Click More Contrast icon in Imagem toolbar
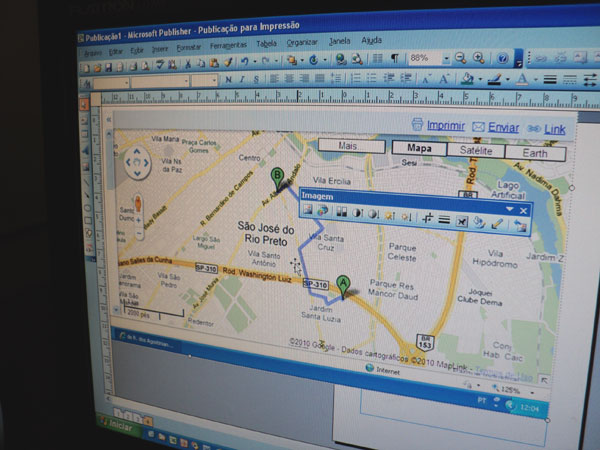This screenshot has width=600, height=450. (357, 213)
